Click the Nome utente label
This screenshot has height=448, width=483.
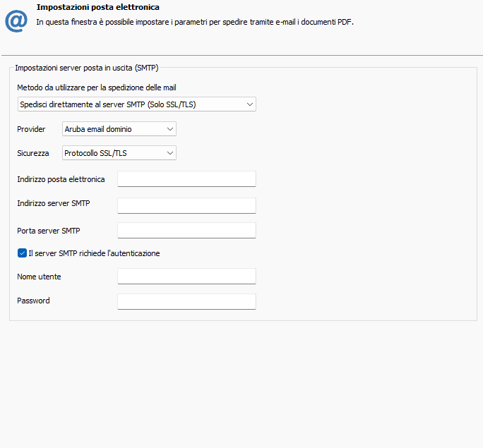[x=39, y=277]
